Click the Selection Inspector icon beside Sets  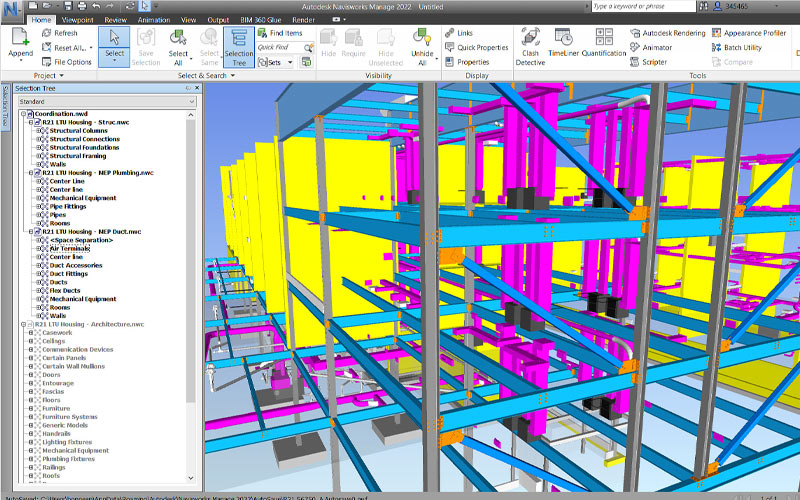[306, 62]
